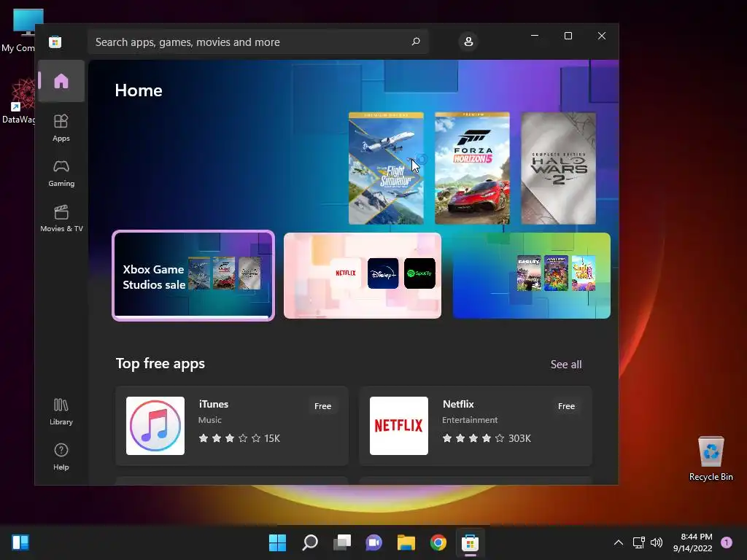Open the Apps section in the sidebar
Image resolution: width=747 pixels, height=560 pixels.
61,128
